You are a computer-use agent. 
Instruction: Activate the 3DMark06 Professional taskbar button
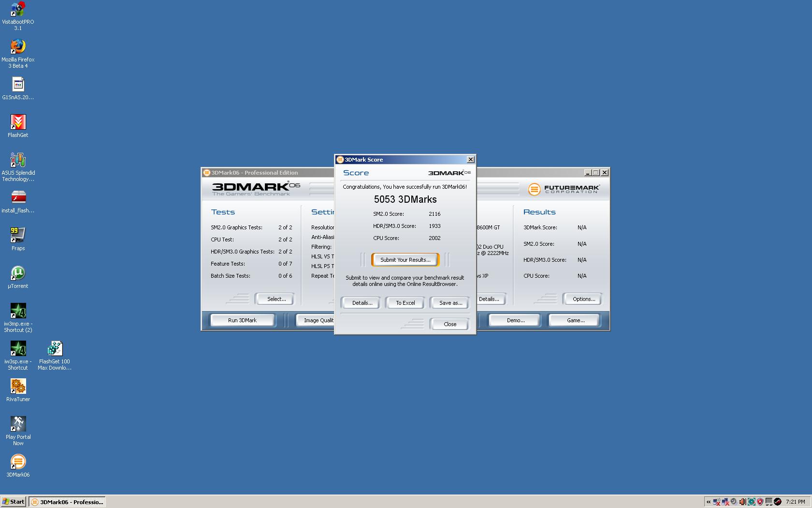pyautogui.click(x=67, y=502)
